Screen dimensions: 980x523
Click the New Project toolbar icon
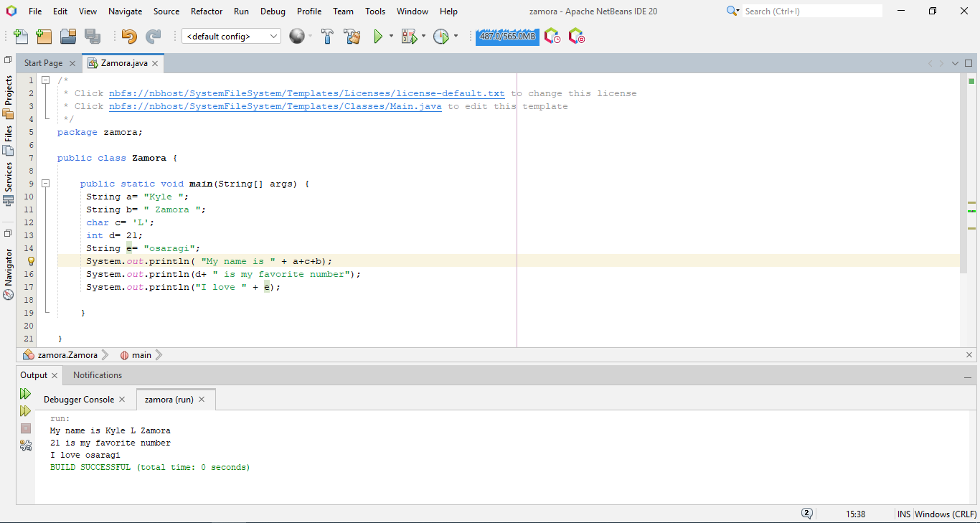(x=44, y=37)
